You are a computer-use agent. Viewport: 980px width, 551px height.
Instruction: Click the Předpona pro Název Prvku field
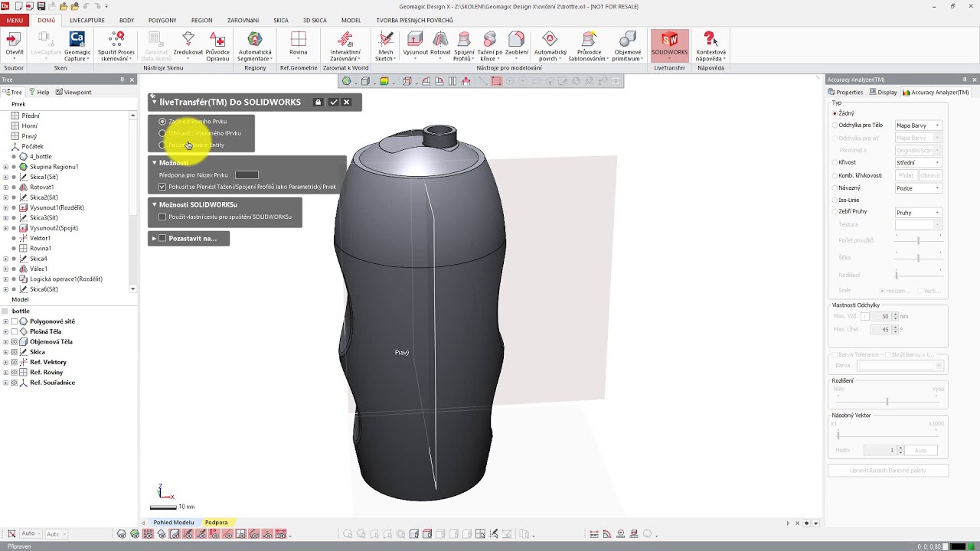(247, 175)
